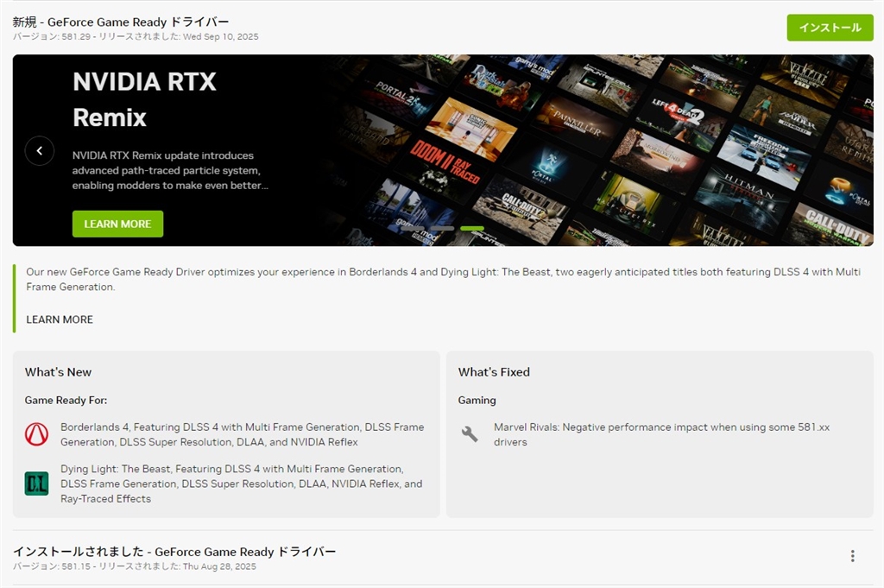Click the What's New heading
The height and width of the screenshot is (588, 884).
click(x=58, y=372)
